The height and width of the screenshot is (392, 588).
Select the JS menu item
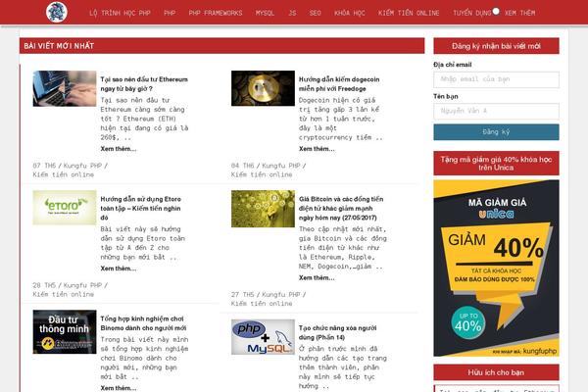pyautogui.click(x=292, y=13)
